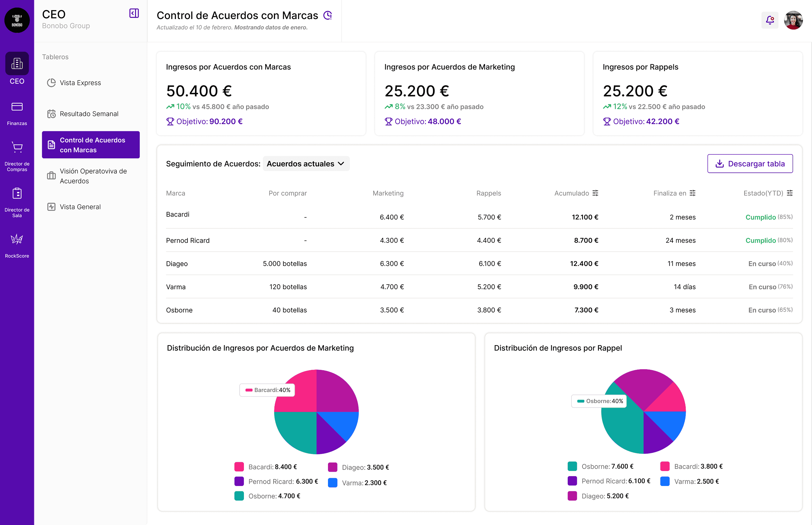Click Diageo's 5.000 botellas cell

tap(285, 264)
